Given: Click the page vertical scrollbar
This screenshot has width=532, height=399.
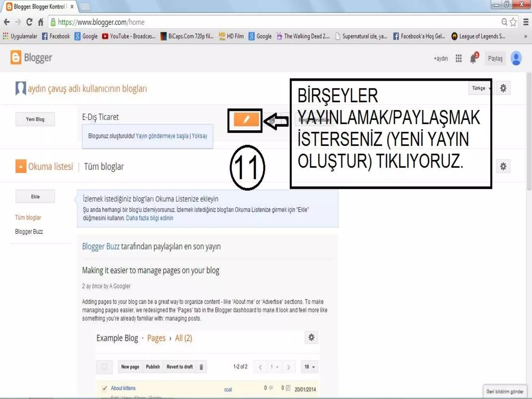Looking at the screenshot, I should pos(529,132).
